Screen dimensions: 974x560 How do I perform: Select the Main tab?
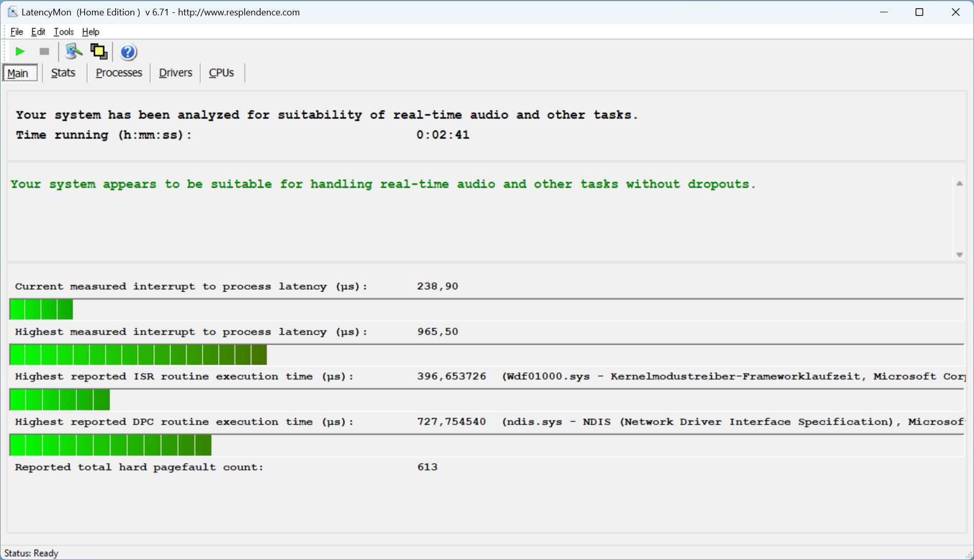18,73
